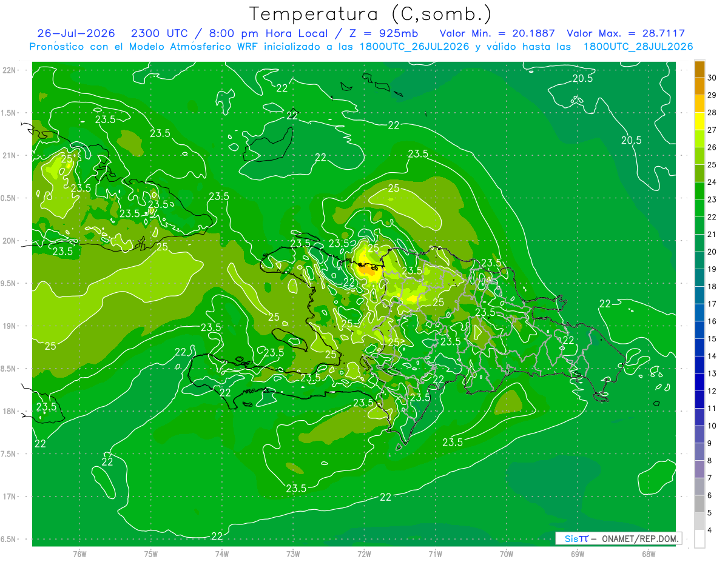This screenshot has height=562, width=728.
Task: Click colorbar label '13'
Action: (x=712, y=373)
